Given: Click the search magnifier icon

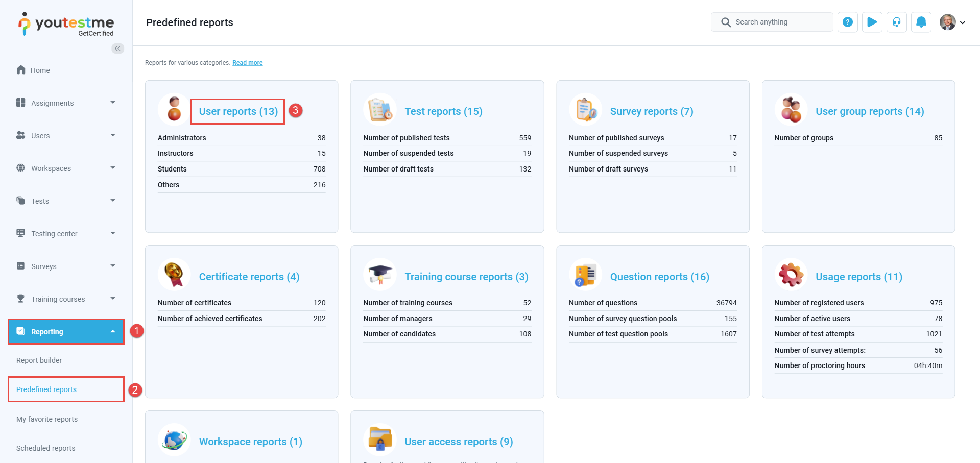Looking at the screenshot, I should (726, 22).
